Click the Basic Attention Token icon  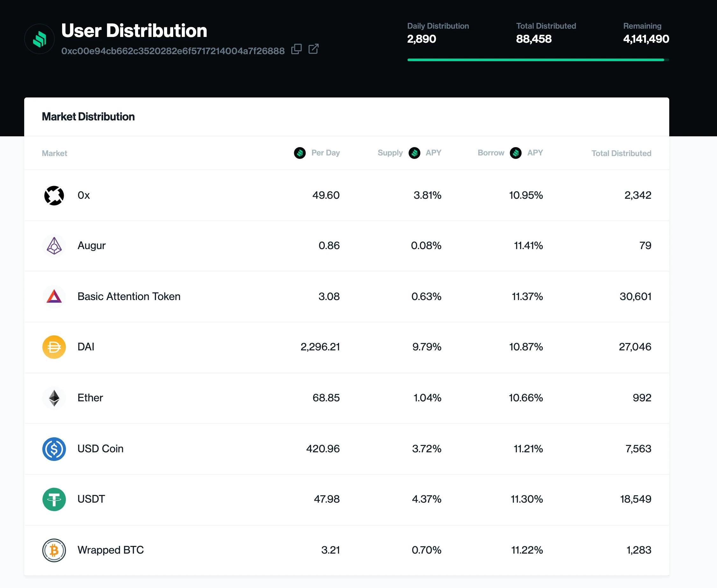pos(54,296)
